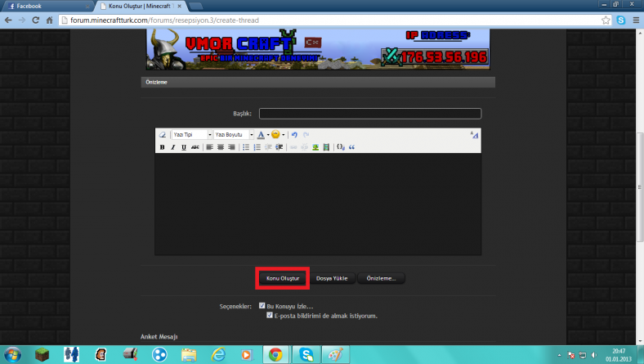The width and height of the screenshot is (644, 364).
Task: Click the volume icon in system tray
Action: pos(594,355)
